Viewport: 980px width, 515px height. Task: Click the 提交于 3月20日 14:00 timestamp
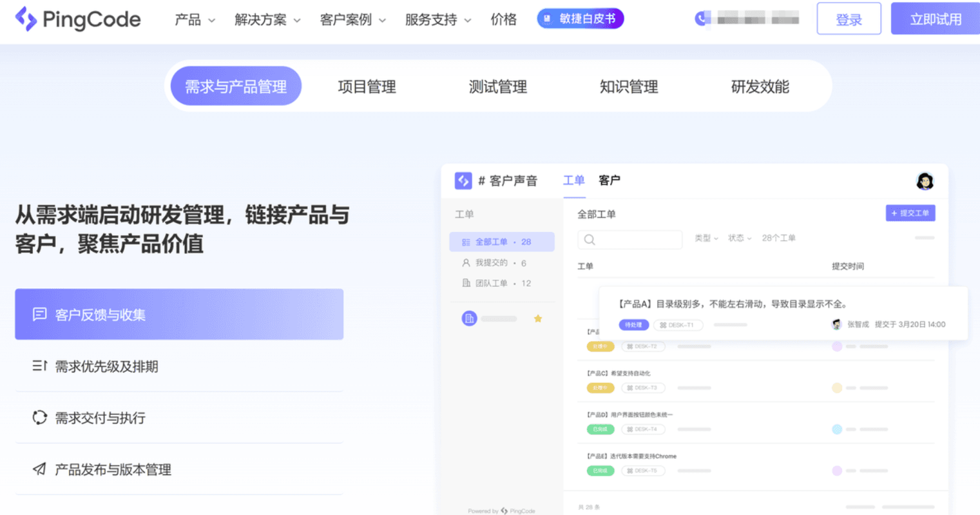(x=910, y=325)
